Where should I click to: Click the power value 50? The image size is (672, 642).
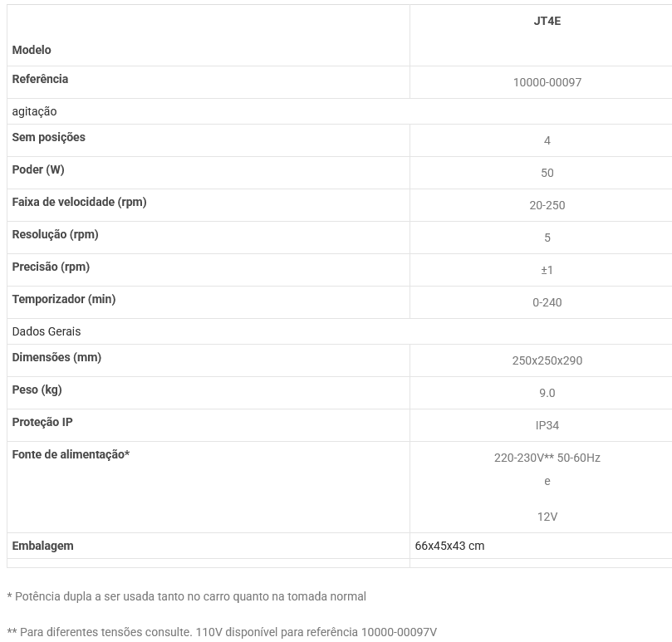547,173
